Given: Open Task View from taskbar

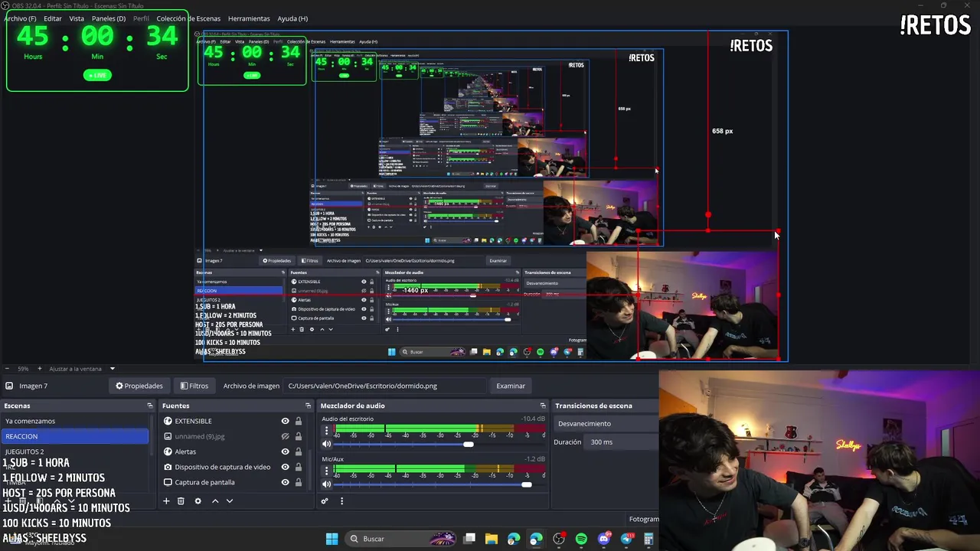Looking at the screenshot, I should coord(469,539).
